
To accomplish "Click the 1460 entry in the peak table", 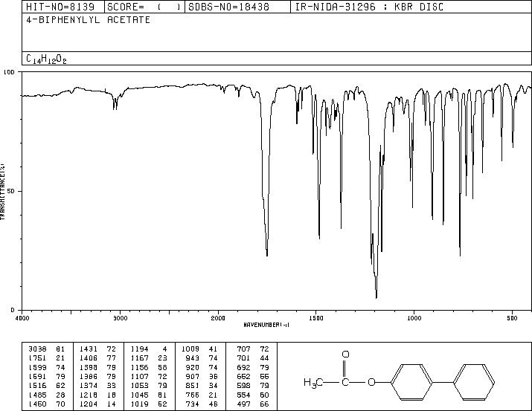I will (46, 404).
